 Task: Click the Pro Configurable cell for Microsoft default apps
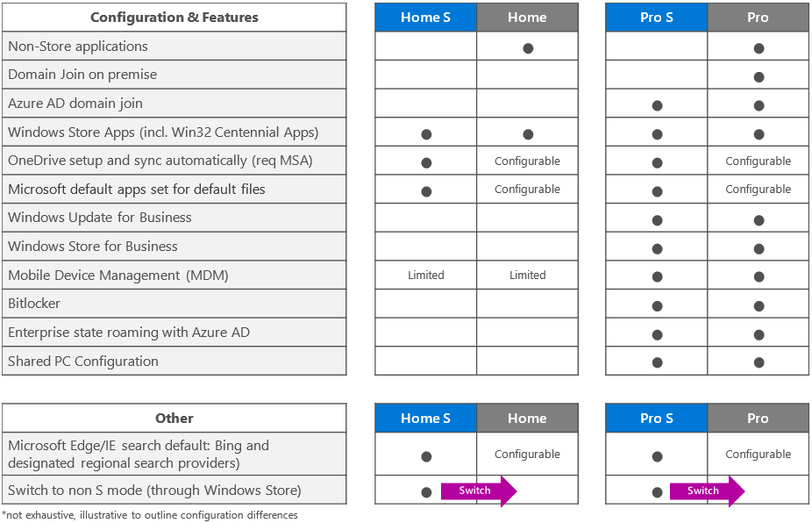pyautogui.click(x=759, y=190)
